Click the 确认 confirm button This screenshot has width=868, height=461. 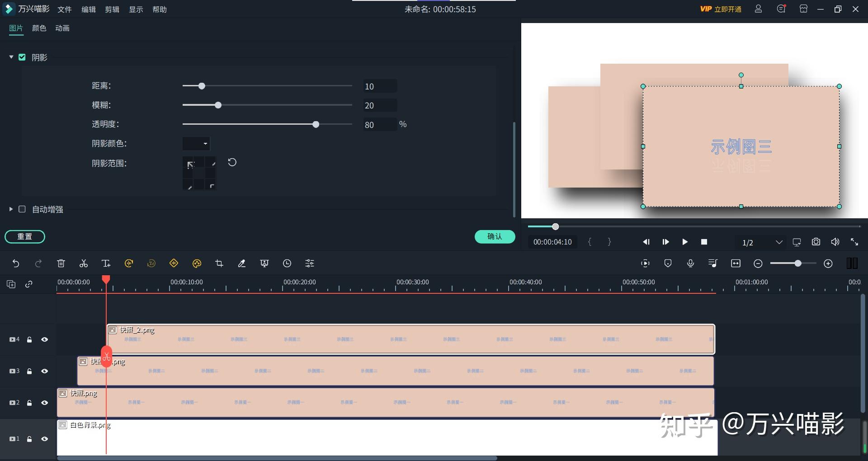pyautogui.click(x=495, y=236)
